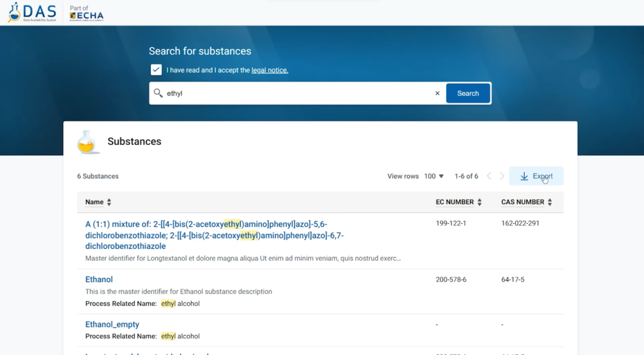
Task: Export the substances list
Action: 536,176
